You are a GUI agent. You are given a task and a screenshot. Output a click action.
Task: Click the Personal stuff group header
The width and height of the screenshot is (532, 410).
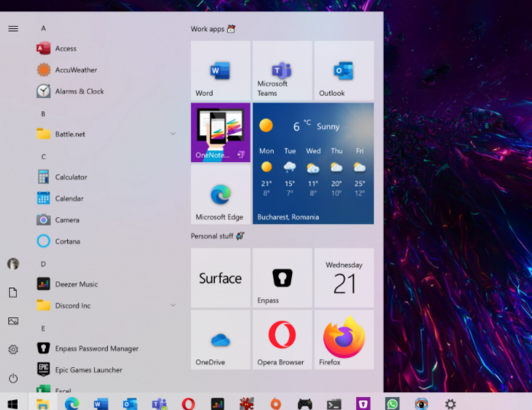pyautogui.click(x=218, y=236)
